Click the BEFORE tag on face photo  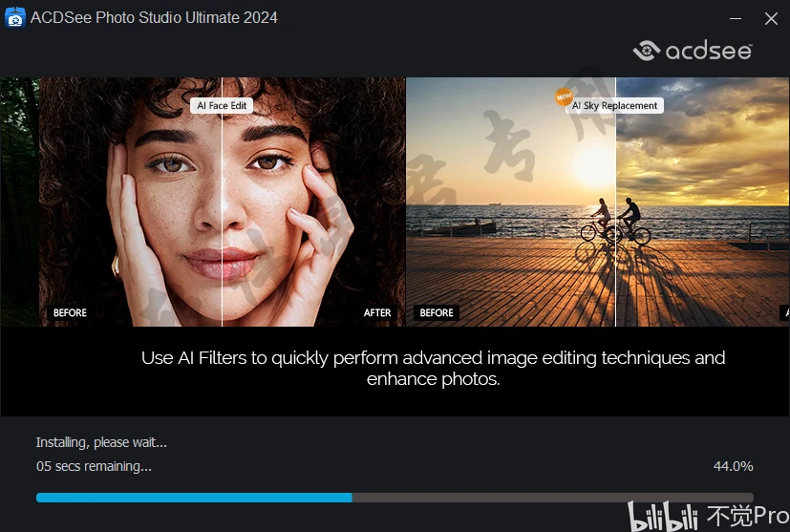70,312
